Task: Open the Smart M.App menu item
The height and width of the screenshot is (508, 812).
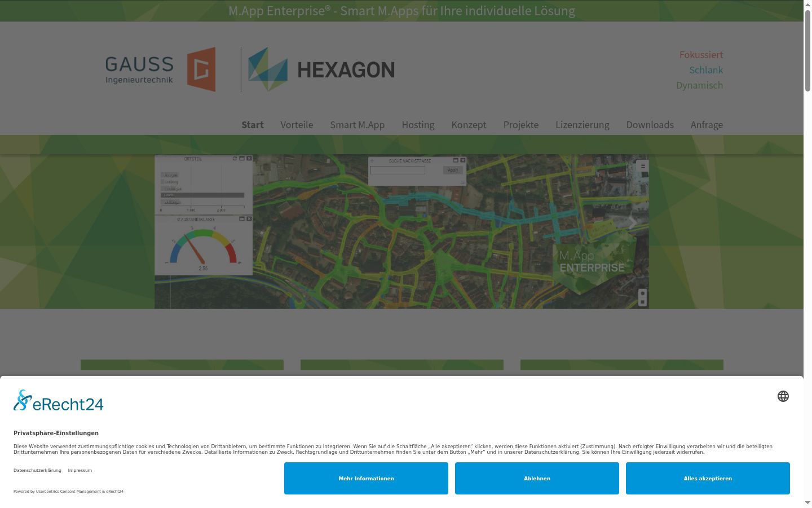Action: tap(358, 125)
